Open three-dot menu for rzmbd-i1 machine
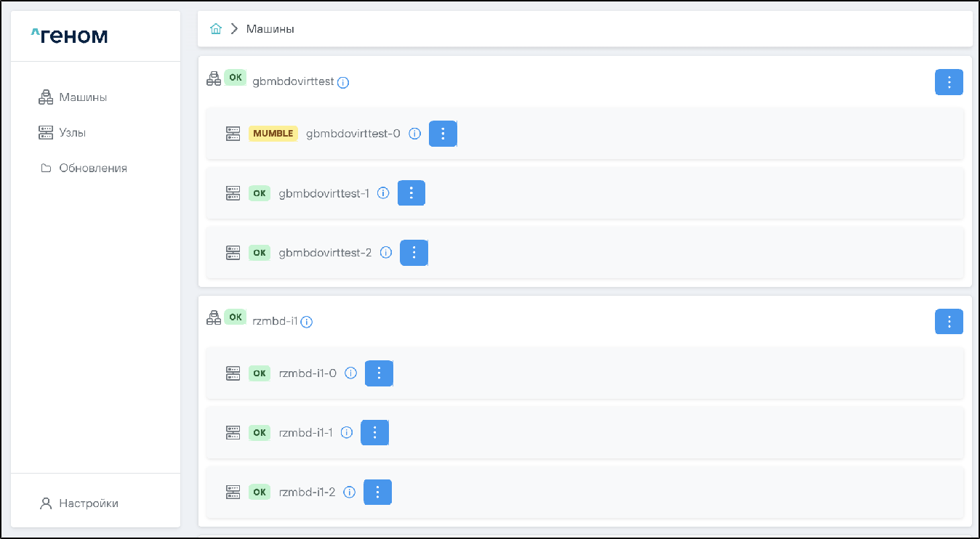This screenshot has width=980, height=539. [x=948, y=322]
